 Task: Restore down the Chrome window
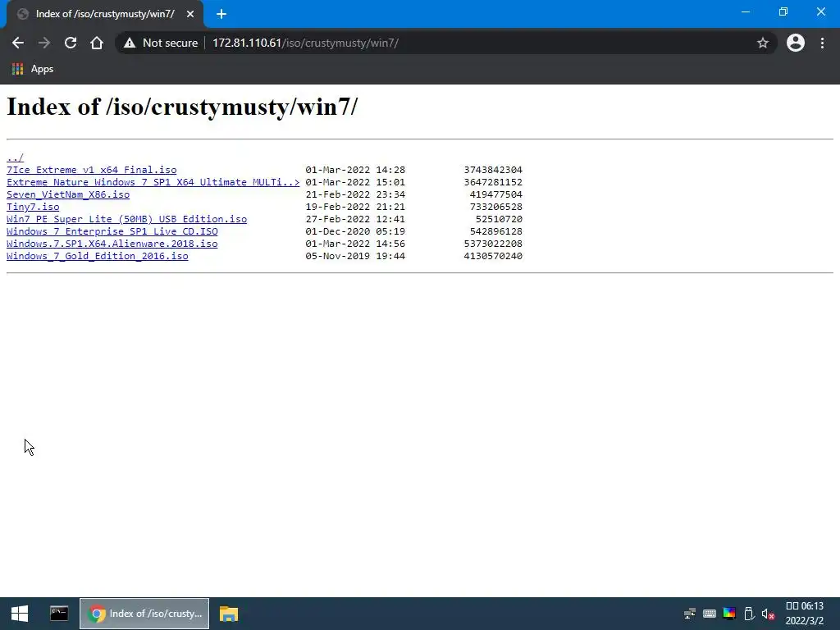[x=783, y=11]
